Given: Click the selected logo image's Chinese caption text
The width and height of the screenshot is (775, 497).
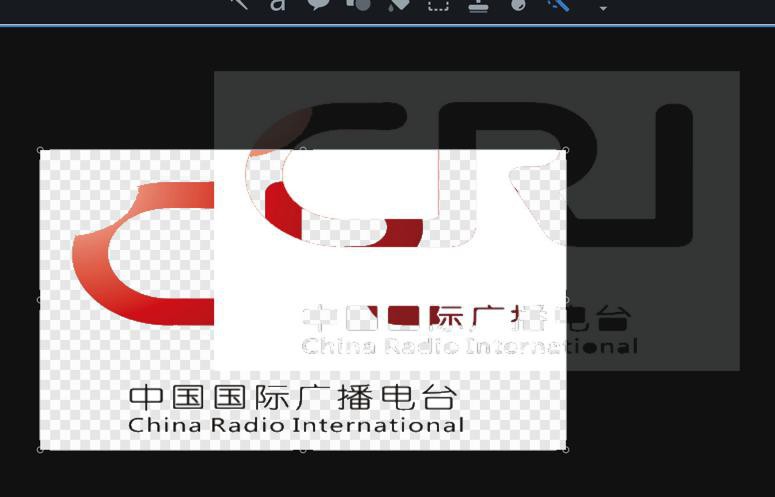Looking at the screenshot, I should (x=292, y=398).
